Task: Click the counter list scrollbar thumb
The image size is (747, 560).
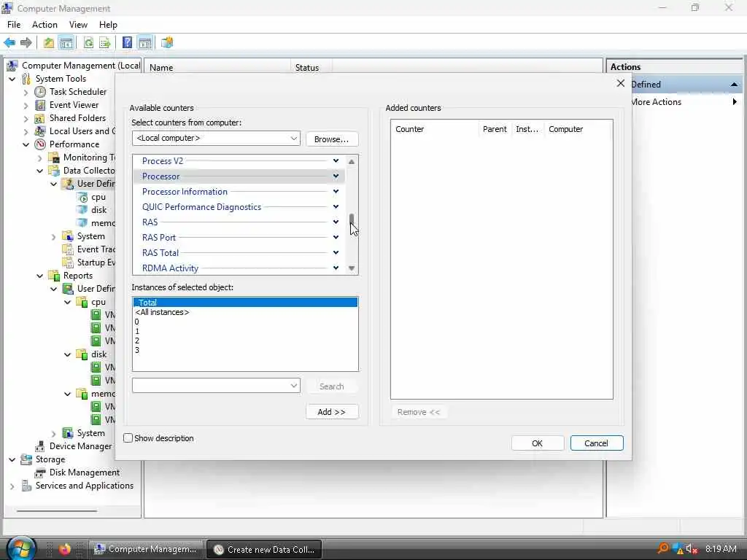Action: 352,219
